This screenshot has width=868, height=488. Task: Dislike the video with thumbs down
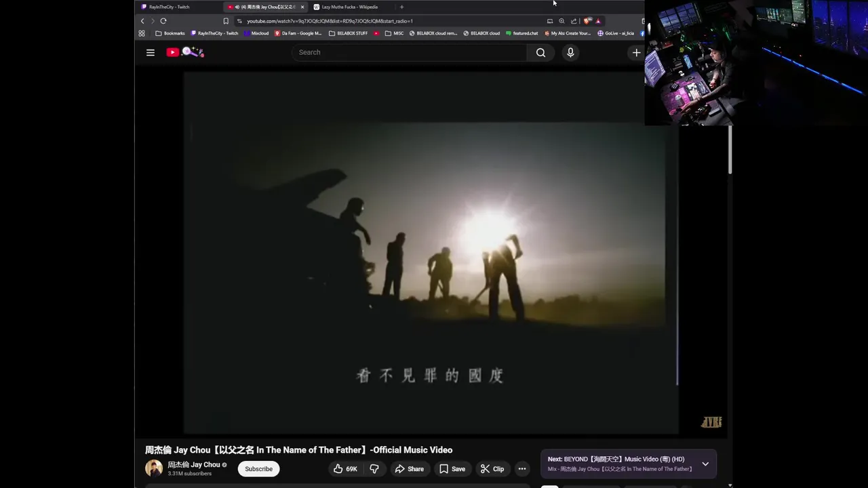coord(374,469)
